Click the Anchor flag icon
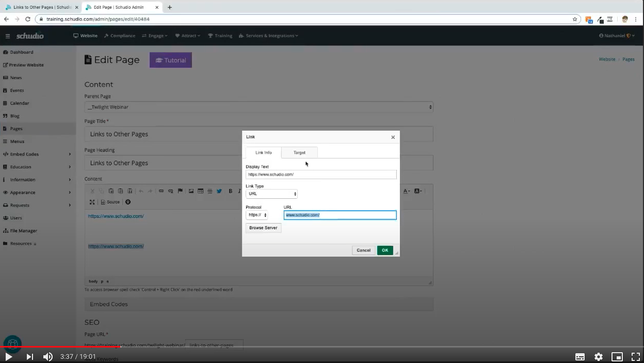 [x=180, y=191]
